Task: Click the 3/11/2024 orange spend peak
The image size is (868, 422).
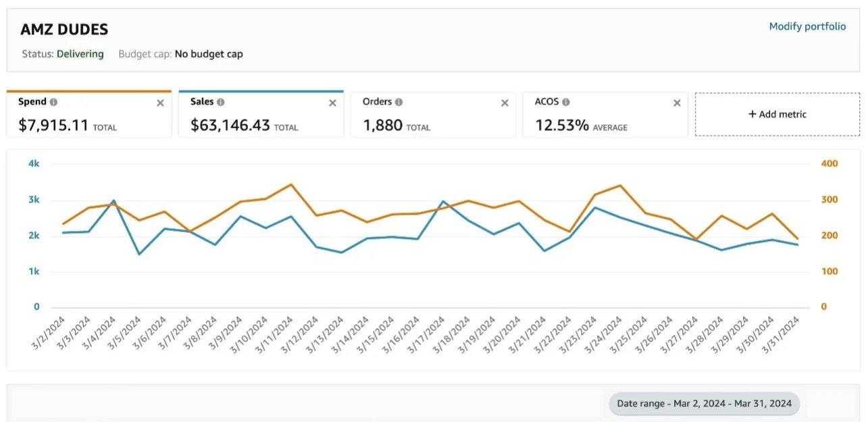Action: (x=291, y=184)
